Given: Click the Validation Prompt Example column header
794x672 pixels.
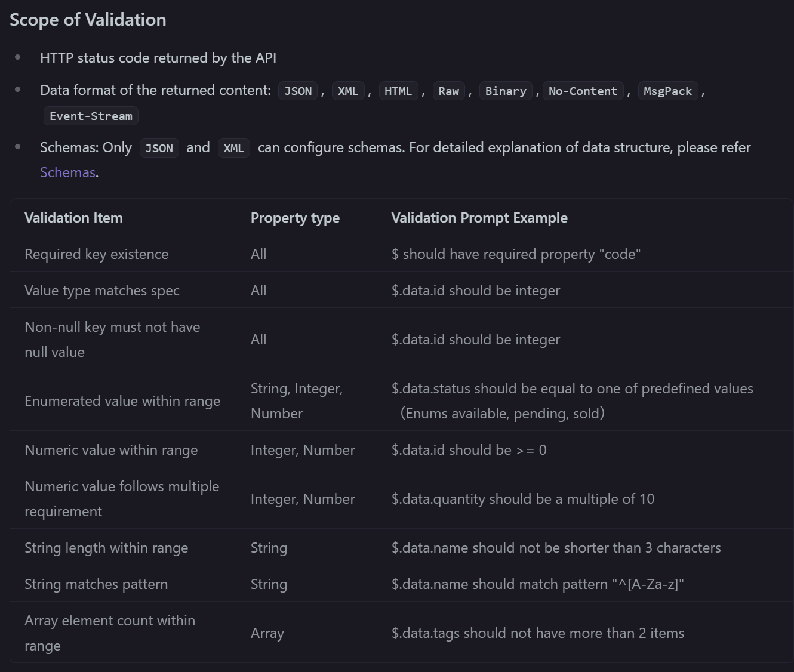Looking at the screenshot, I should pyautogui.click(x=479, y=218).
